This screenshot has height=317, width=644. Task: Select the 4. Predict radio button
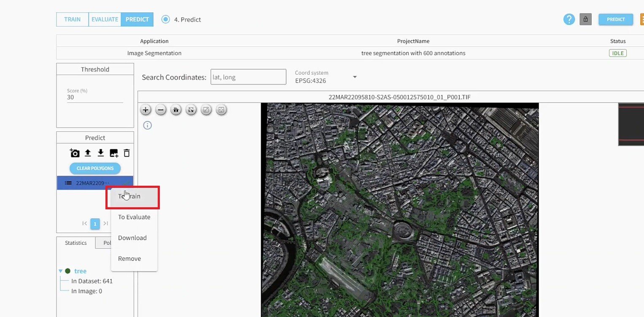165,19
